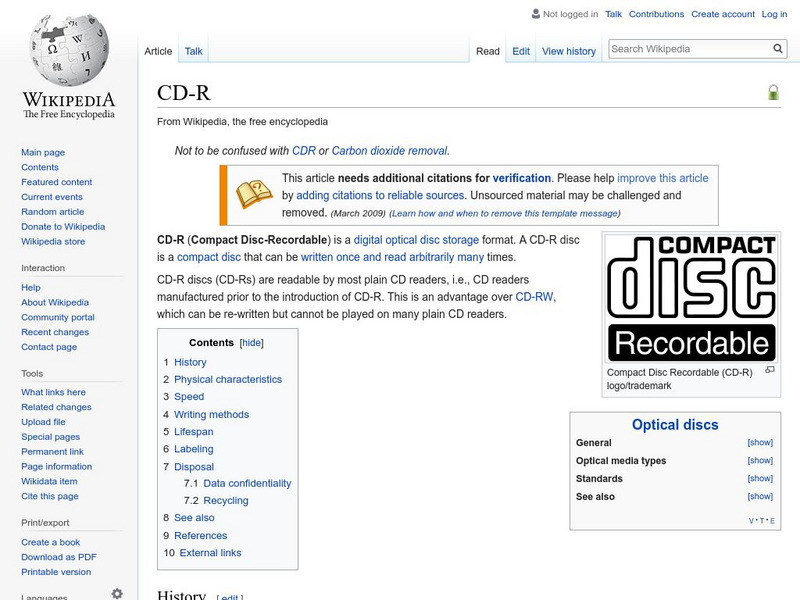Click the Log in link

tap(774, 14)
